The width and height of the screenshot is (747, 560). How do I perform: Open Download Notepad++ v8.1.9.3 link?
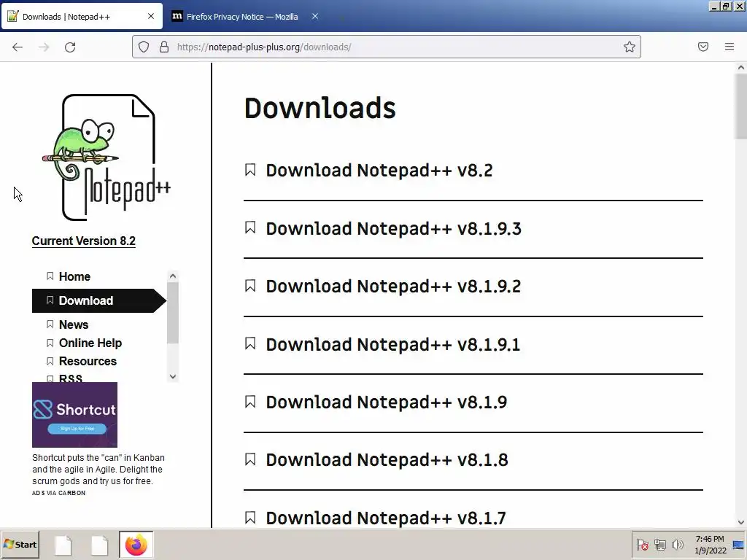pyautogui.click(x=393, y=228)
